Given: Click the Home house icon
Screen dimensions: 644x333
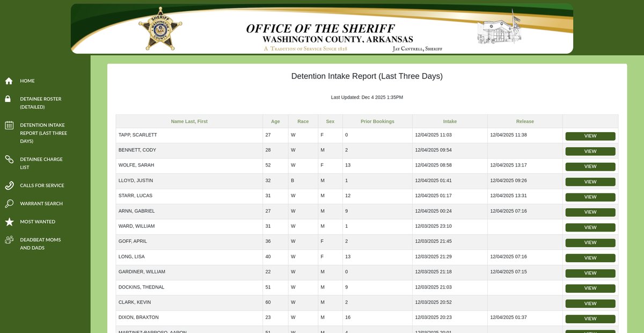Looking at the screenshot, I should [x=9, y=81].
